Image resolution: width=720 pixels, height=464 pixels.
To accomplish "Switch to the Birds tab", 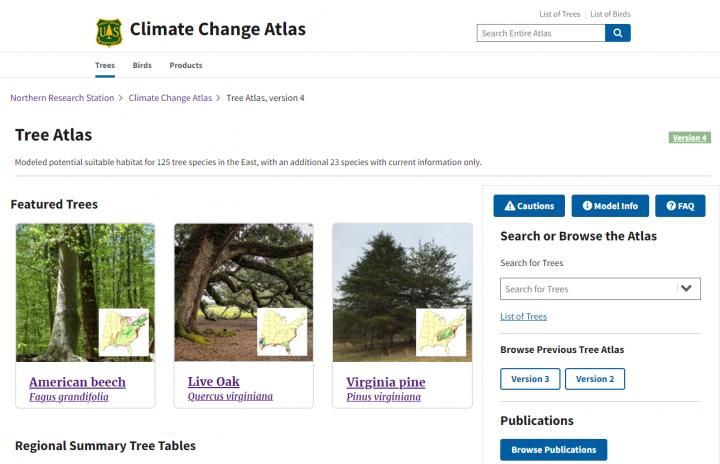I will click(x=142, y=65).
